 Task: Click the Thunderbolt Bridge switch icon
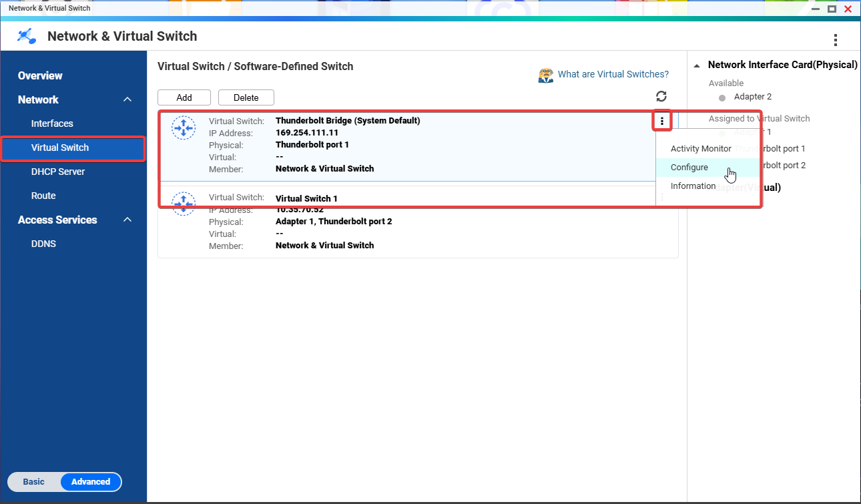183,128
